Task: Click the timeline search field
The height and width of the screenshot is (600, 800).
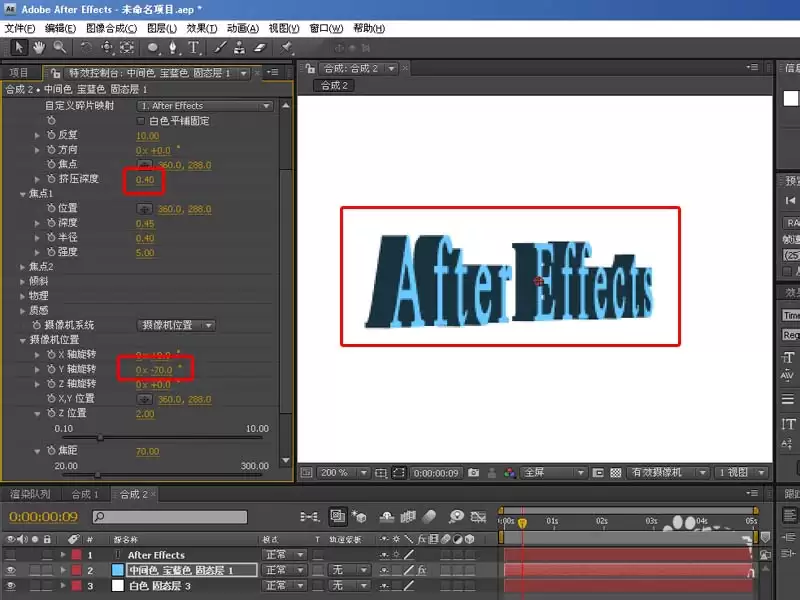Action: (x=170, y=517)
